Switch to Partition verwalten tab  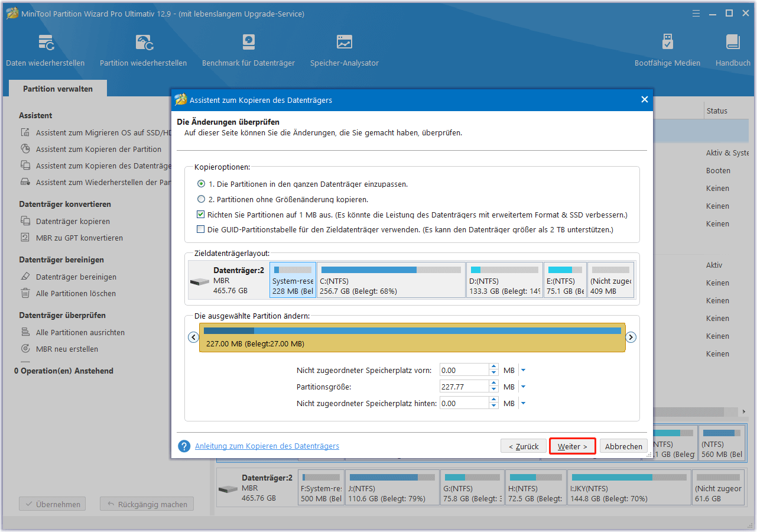coord(58,89)
